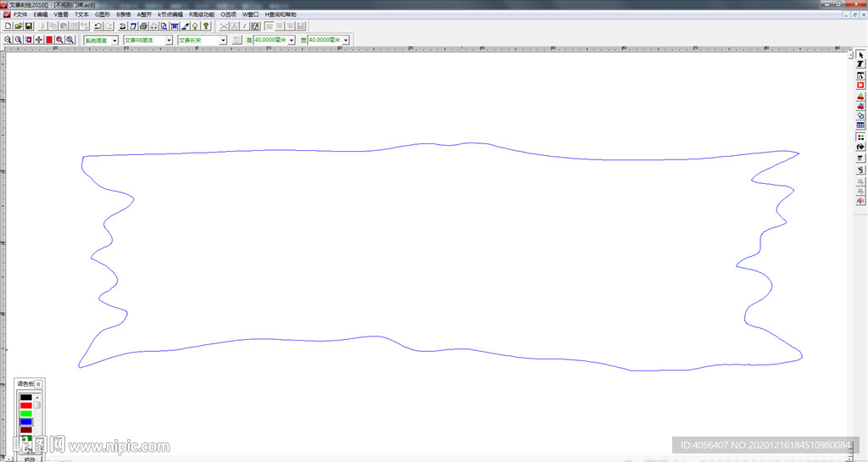Image resolution: width=868 pixels, height=462 pixels.
Task: Click the red fill square toolbar icon
Action: pyautogui.click(x=49, y=40)
